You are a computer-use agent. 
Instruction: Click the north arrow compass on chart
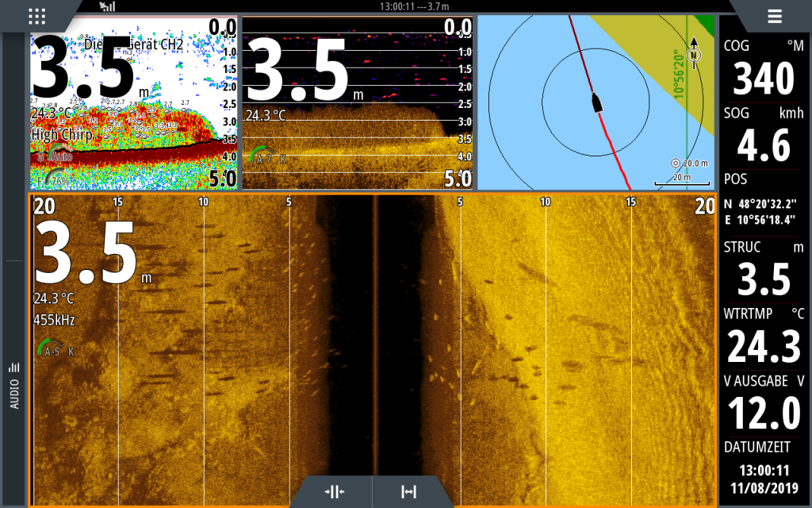695,52
